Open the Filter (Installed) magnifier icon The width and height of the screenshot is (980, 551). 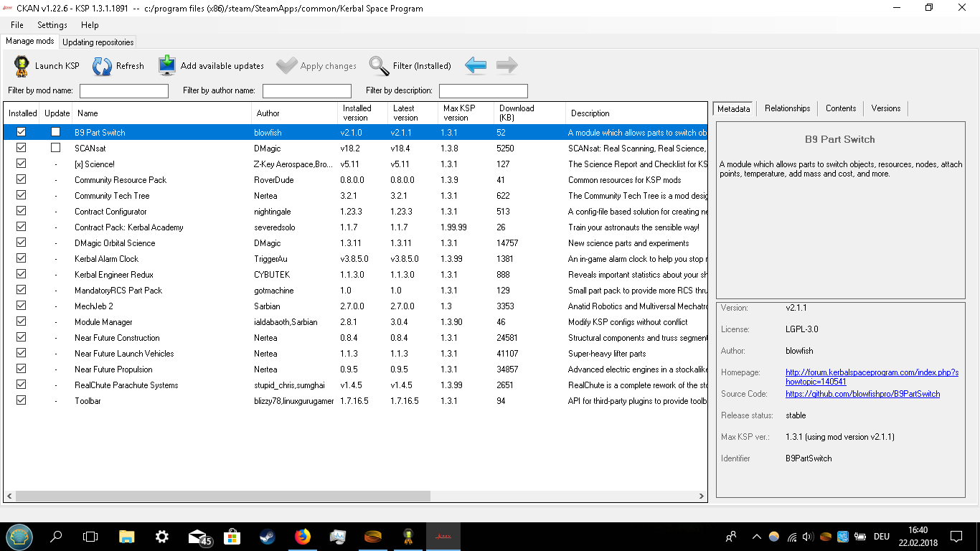(380, 66)
